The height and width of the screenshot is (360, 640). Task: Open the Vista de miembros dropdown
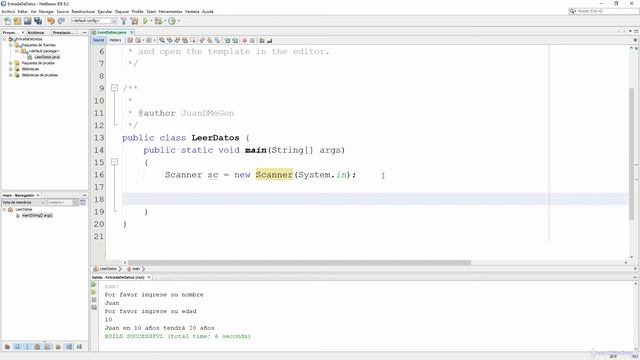[24, 202]
